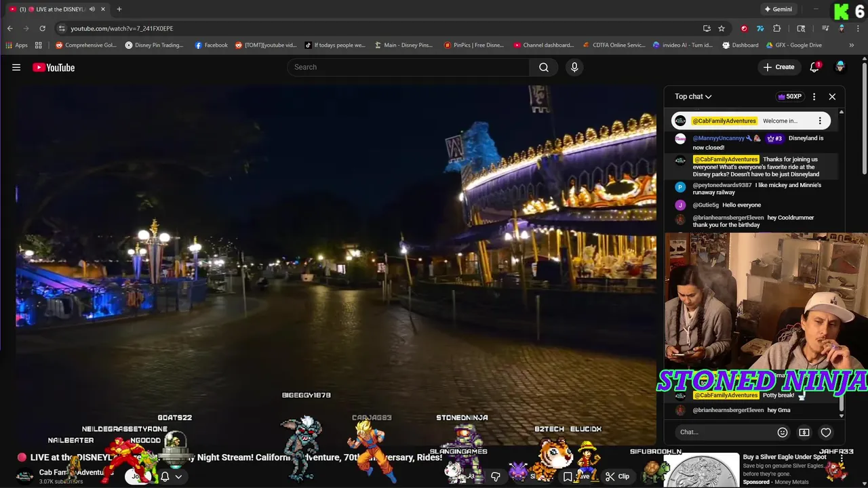Open the GFX - Google Drive bookmark

(793, 45)
